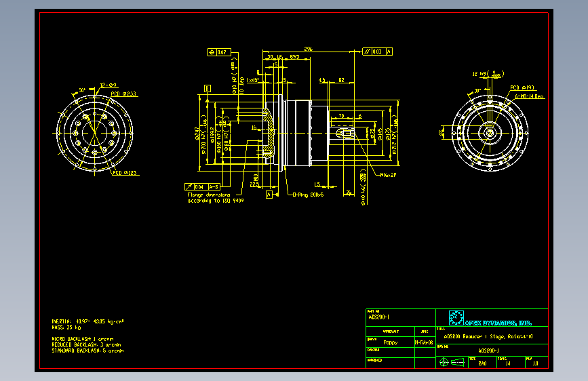Click the date '21-Feb-08' in title block
This screenshot has width=588, height=381.
[x=424, y=342]
